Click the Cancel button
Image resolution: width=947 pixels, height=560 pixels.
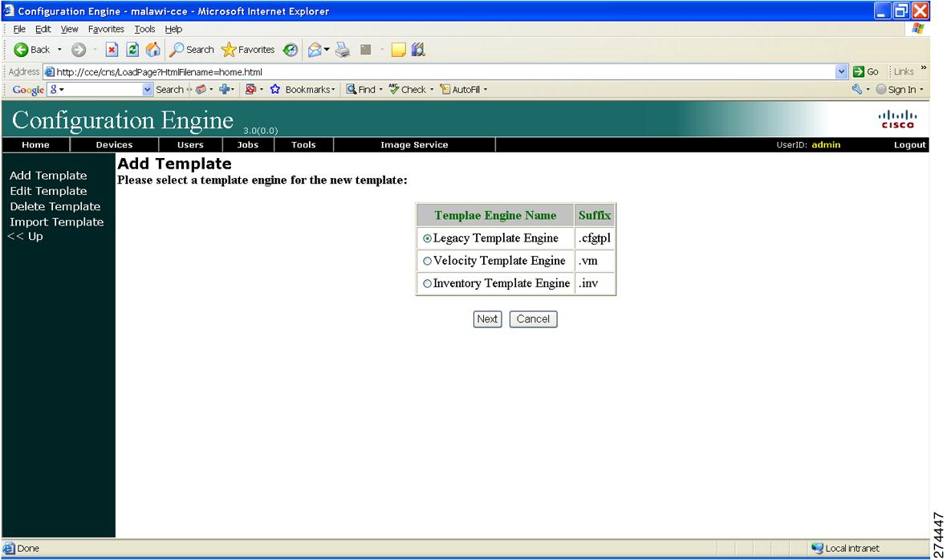(x=534, y=319)
